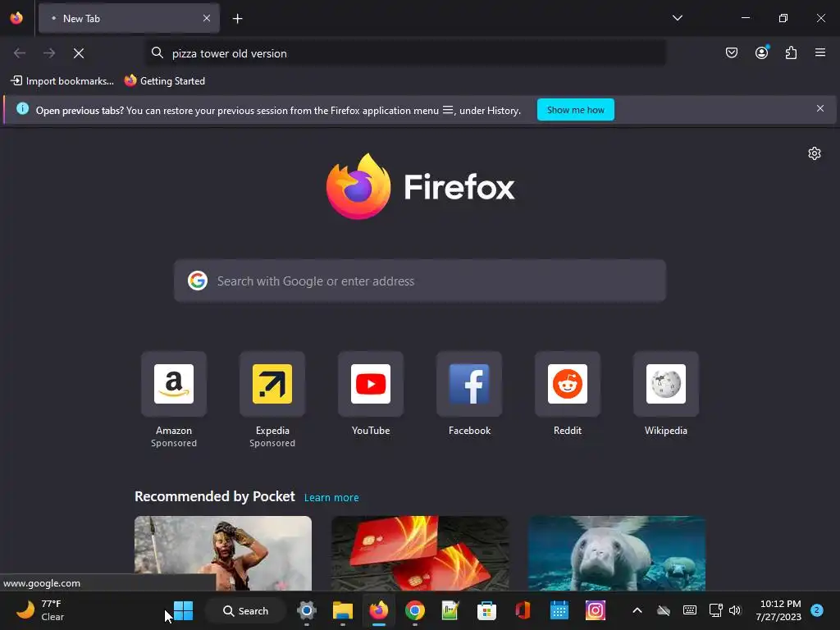Screen dimensions: 840x630
Task: Close the New Tab tab
Action: click(x=206, y=18)
